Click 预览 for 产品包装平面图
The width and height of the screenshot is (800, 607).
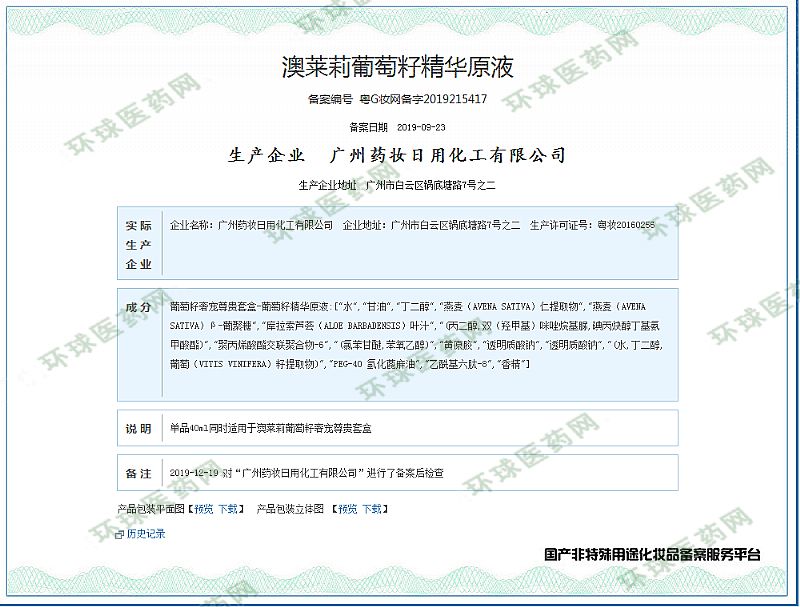coord(203,509)
